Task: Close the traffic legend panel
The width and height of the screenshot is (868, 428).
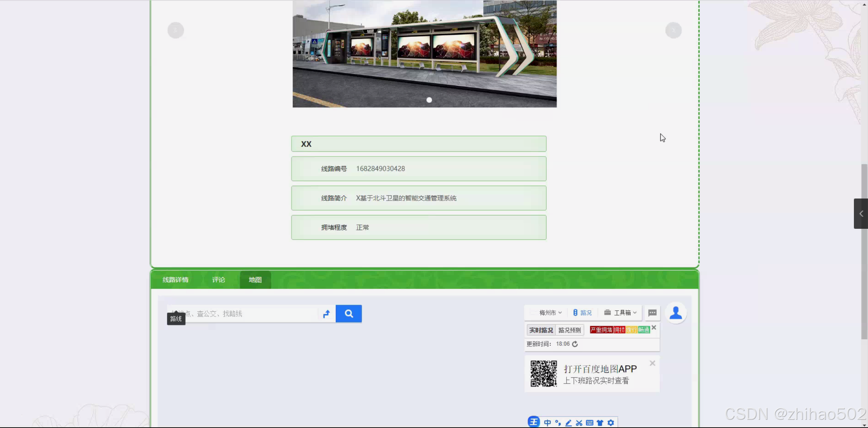Action: [654, 328]
